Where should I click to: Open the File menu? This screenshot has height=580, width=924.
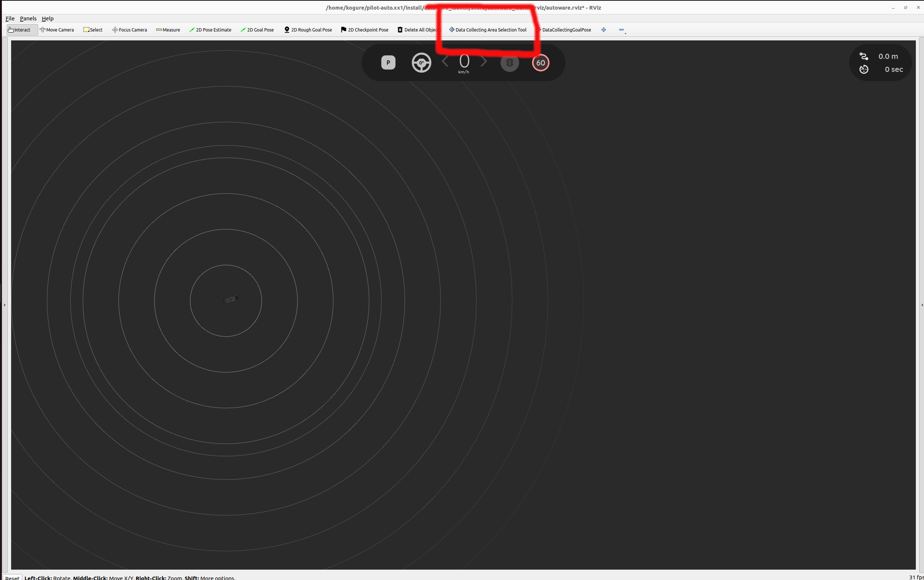(x=10, y=19)
